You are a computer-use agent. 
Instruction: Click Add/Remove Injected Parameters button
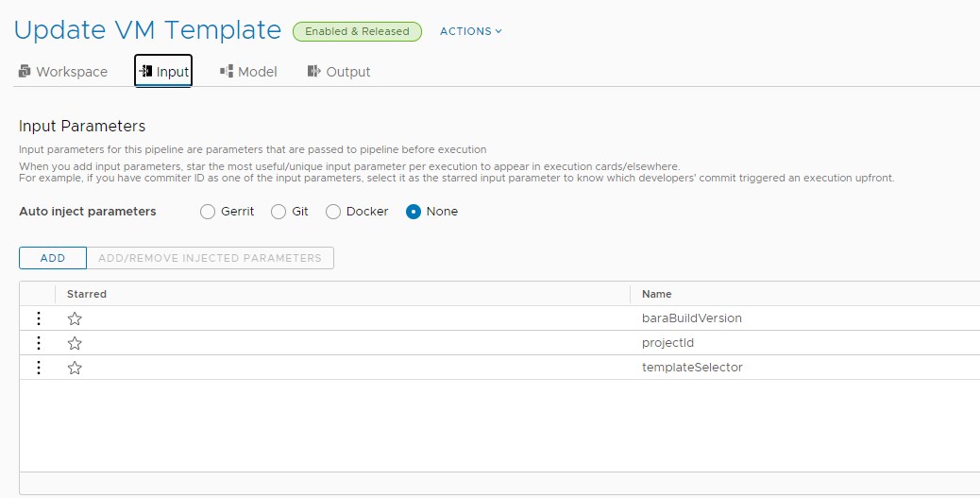[210, 258]
